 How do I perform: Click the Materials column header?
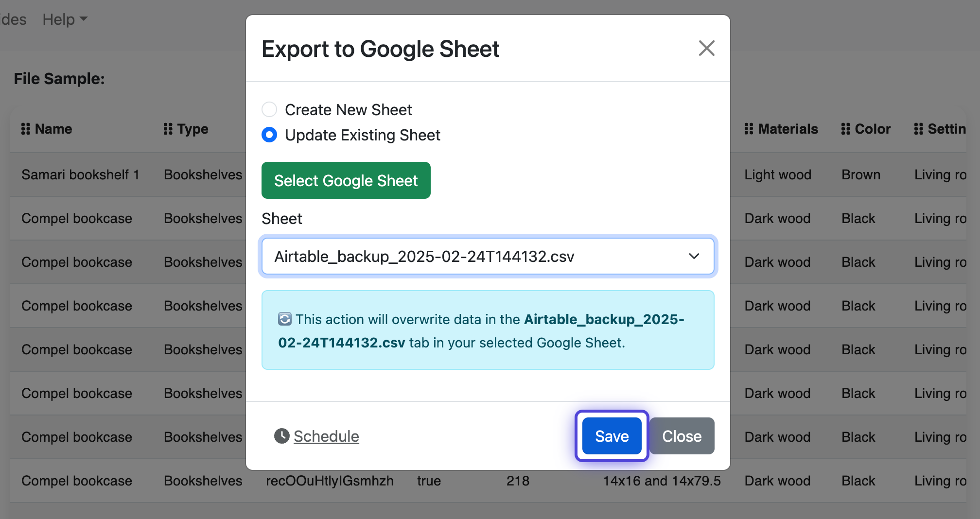point(788,129)
